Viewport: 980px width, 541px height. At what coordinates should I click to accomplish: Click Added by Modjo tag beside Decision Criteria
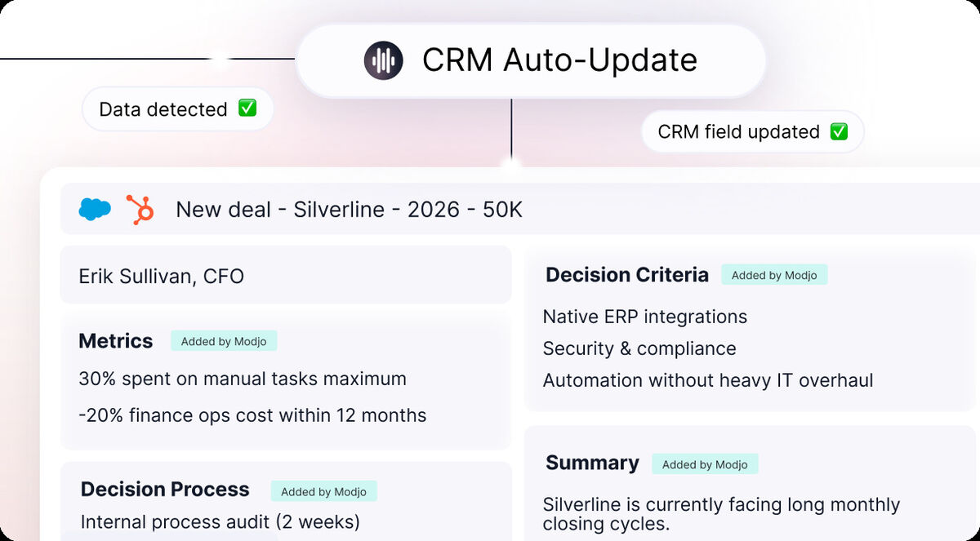(x=774, y=275)
